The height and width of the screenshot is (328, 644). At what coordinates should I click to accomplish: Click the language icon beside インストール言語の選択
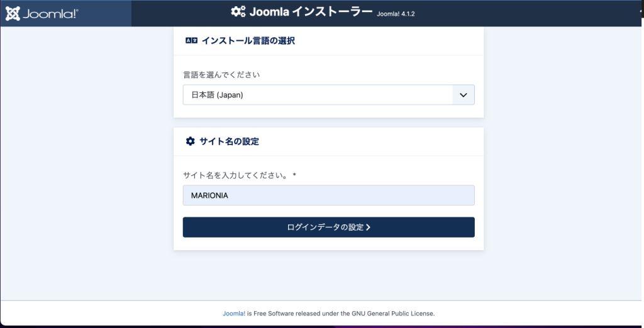191,41
